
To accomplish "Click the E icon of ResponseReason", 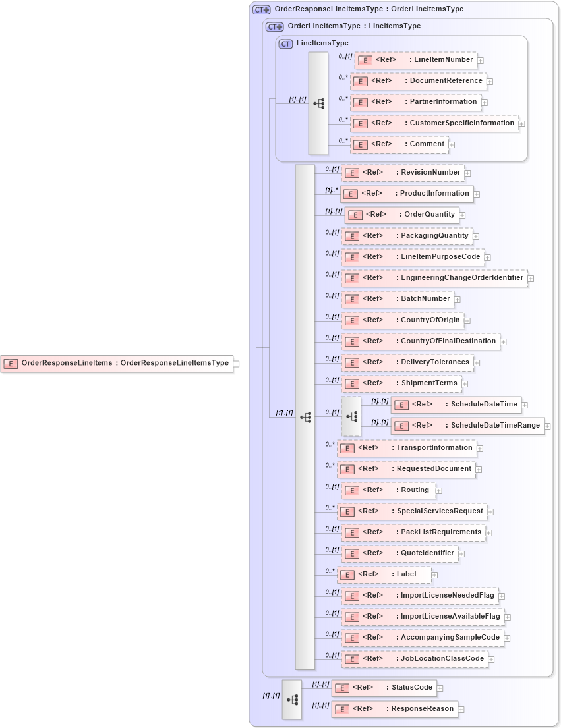I will click(x=342, y=709).
